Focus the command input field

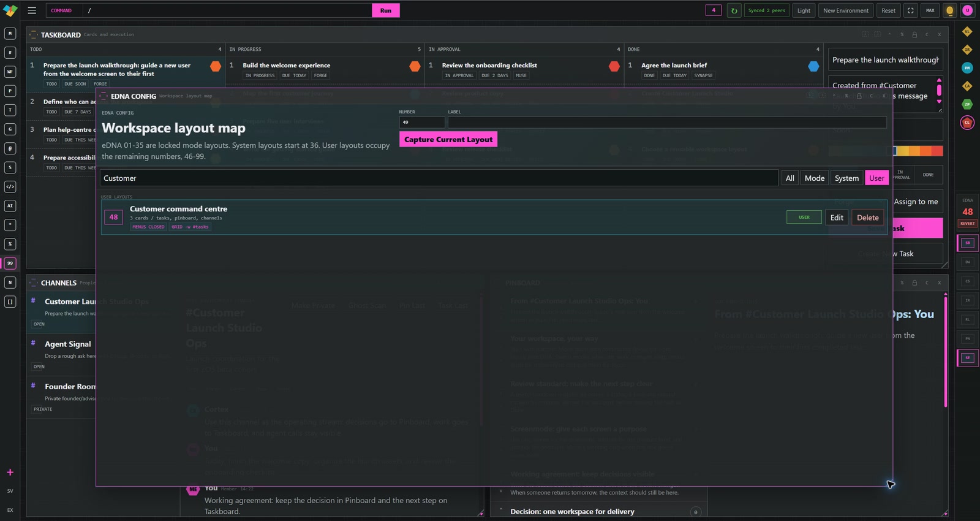click(227, 10)
